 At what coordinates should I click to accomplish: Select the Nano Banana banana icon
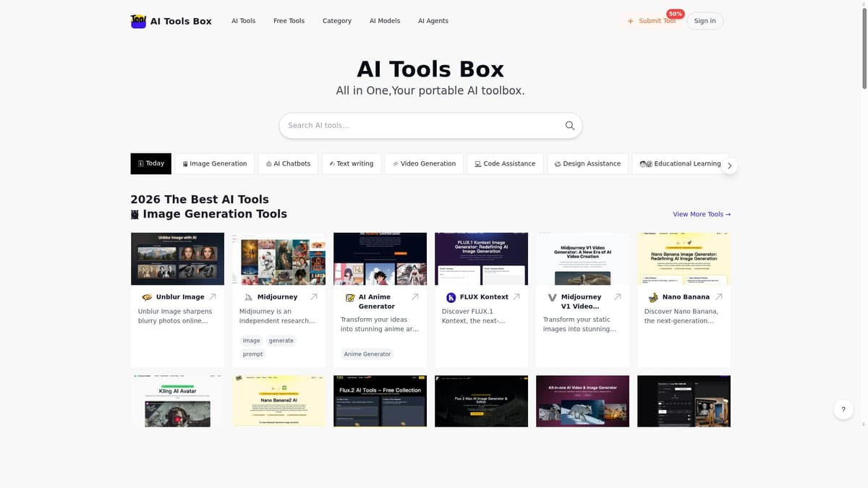[x=652, y=296]
